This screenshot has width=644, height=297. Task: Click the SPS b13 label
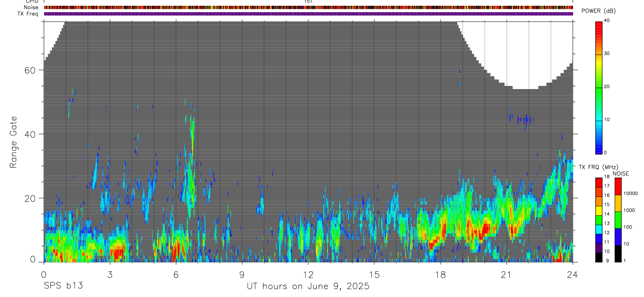pos(63,286)
